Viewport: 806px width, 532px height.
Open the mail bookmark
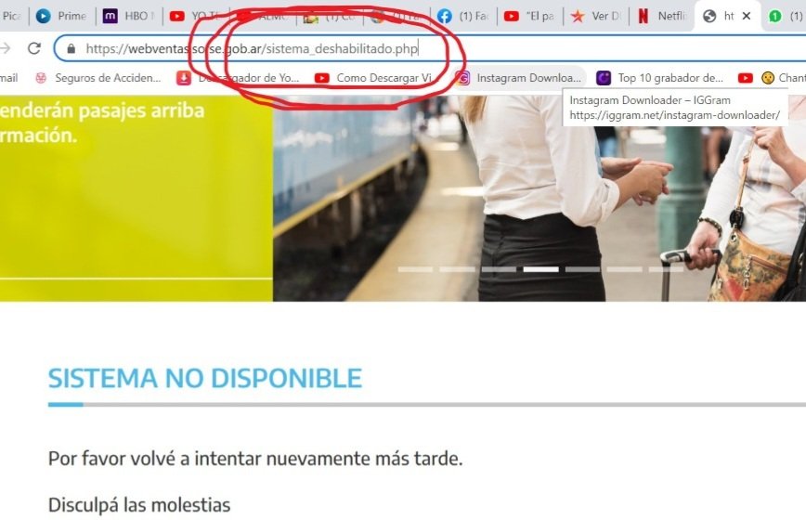pyautogui.click(x=8, y=78)
